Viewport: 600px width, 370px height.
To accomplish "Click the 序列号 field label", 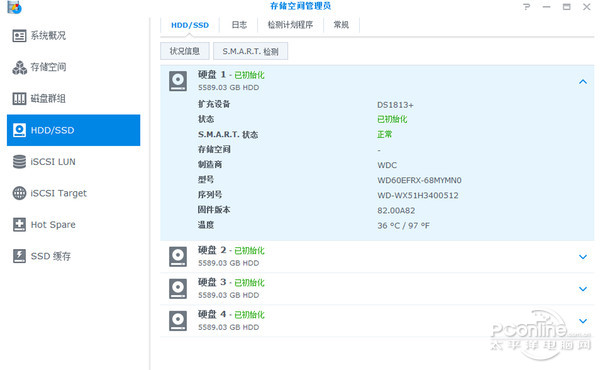I will click(210, 194).
